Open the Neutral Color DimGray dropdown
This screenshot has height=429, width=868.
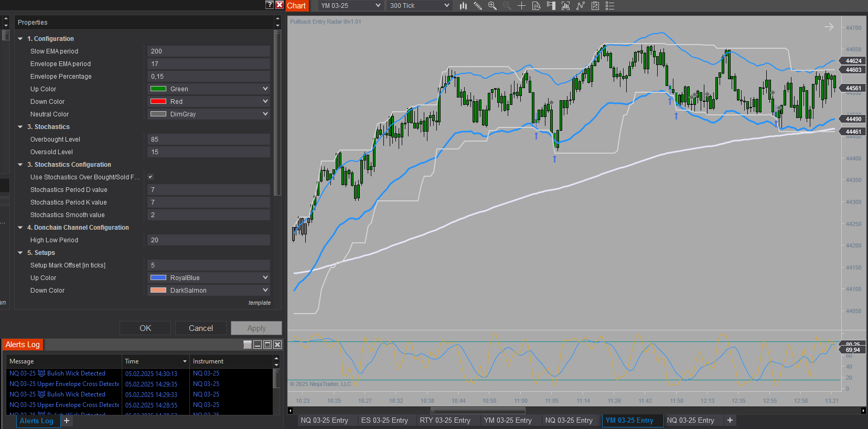209,114
